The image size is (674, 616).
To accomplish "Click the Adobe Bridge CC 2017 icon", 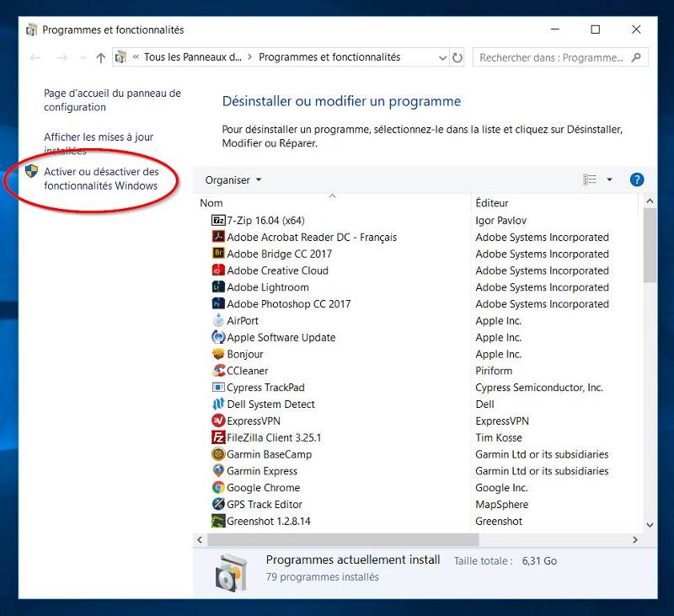I will tap(218, 254).
